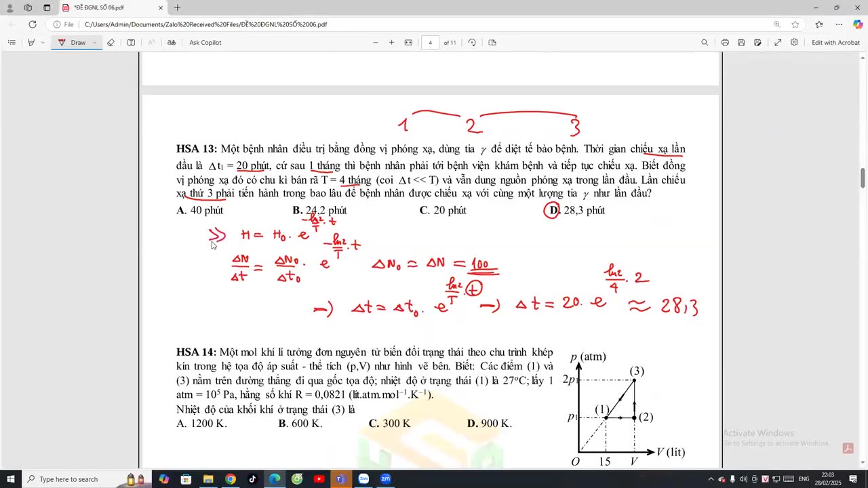Show hidden system tray icons chevron

[711, 479]
